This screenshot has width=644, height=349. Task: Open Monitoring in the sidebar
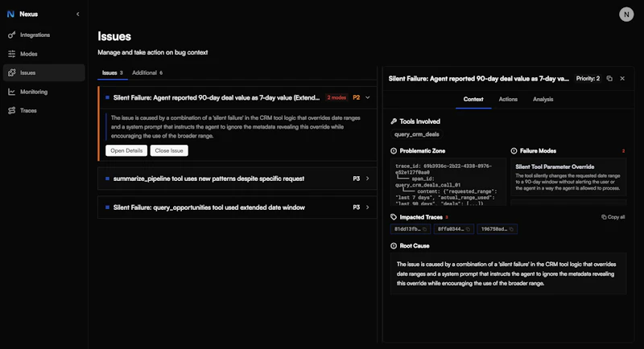44,92
